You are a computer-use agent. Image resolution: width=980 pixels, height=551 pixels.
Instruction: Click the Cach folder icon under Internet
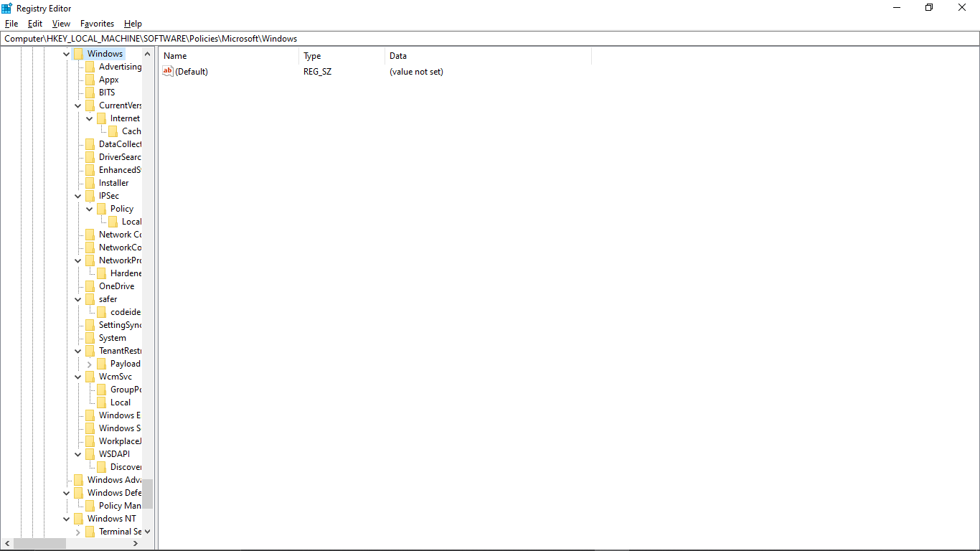click(x=113, y=131)
